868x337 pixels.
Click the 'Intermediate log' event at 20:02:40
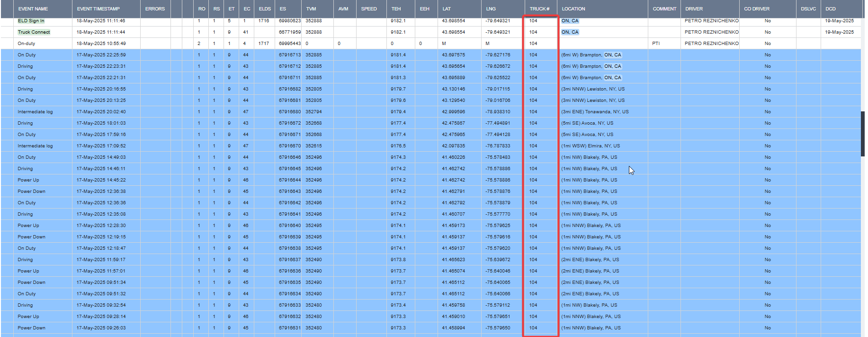pos(35,112)
